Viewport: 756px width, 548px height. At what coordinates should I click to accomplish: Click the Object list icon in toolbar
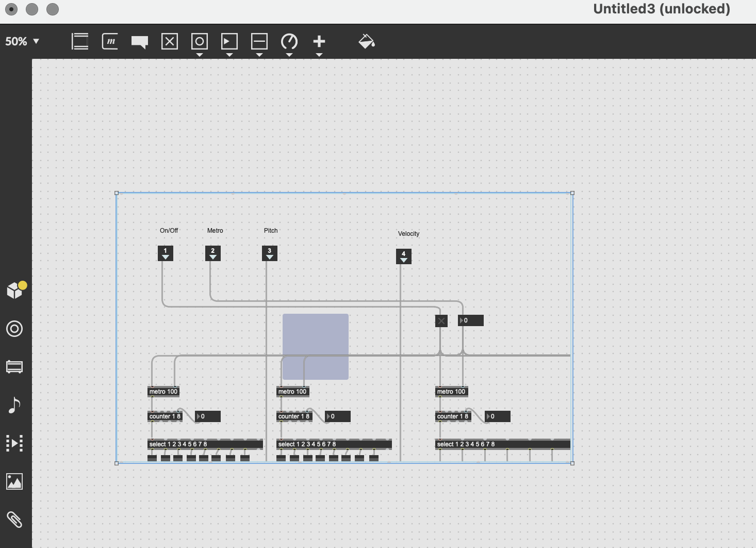(x=80, y=41)
